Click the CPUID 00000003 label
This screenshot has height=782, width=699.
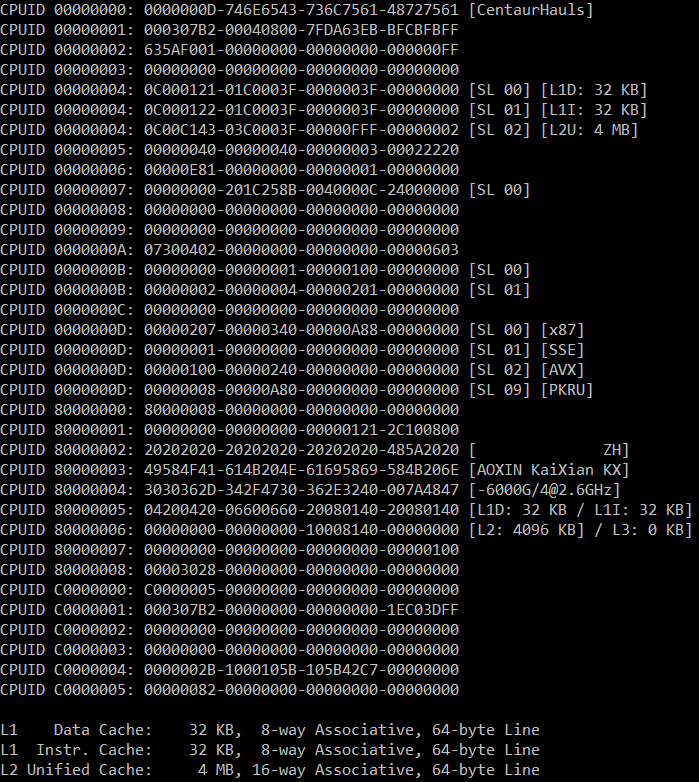pyautogui.click(x=66, y=70)
